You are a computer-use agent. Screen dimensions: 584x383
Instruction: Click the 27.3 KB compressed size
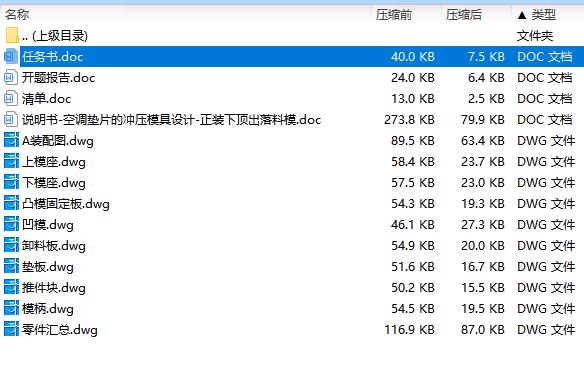[483, 225]
